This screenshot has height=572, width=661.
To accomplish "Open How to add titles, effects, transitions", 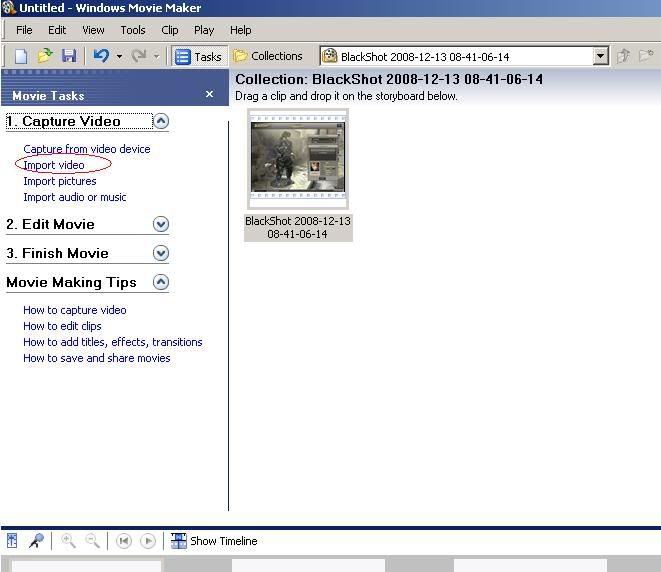I will pyautogui.click(x=113, y=342).
